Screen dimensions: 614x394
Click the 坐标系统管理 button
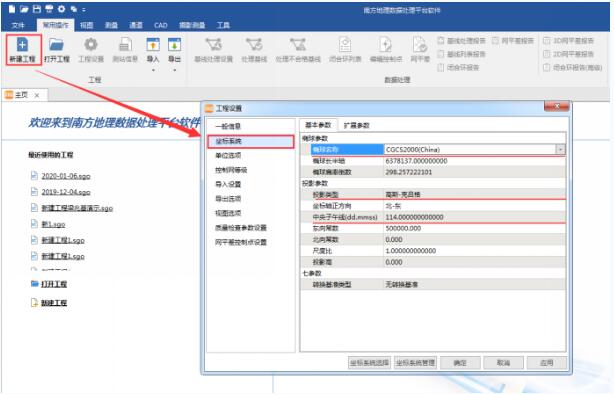(x=415, y=363)
